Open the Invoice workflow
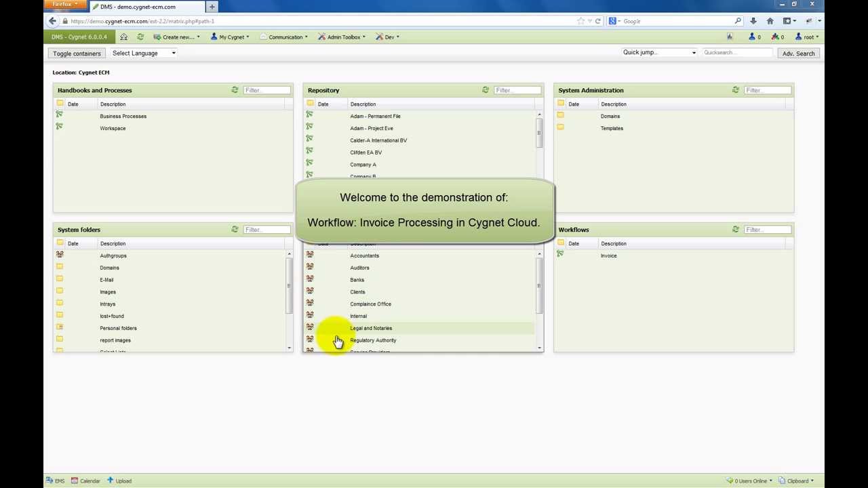868x488 pixels. point(608,256)
